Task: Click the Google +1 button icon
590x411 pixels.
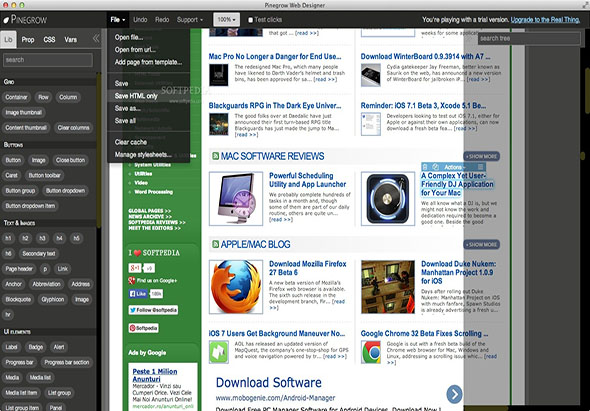Action: (x=135, y=268)
